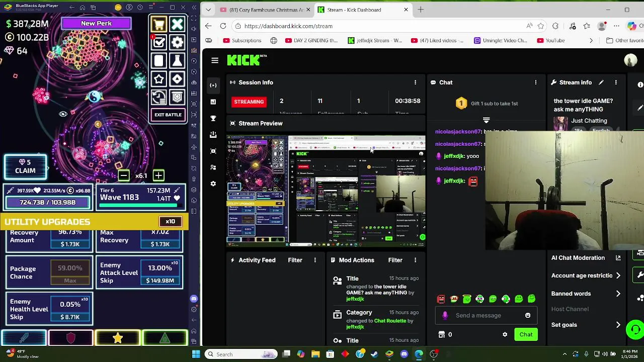Open the shop icon below chat input
The width and height of the screenshot is (644, 362).
click(x=442, y=334)
